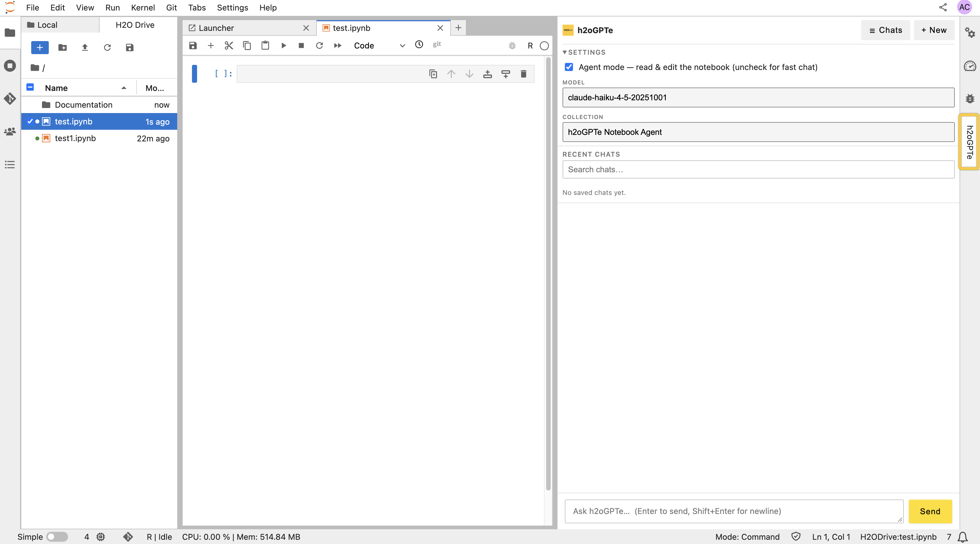Viewport: 980px width, 544px height.
Task: Click the blue New Launcher plus button
Action: (x=40, y=48)
